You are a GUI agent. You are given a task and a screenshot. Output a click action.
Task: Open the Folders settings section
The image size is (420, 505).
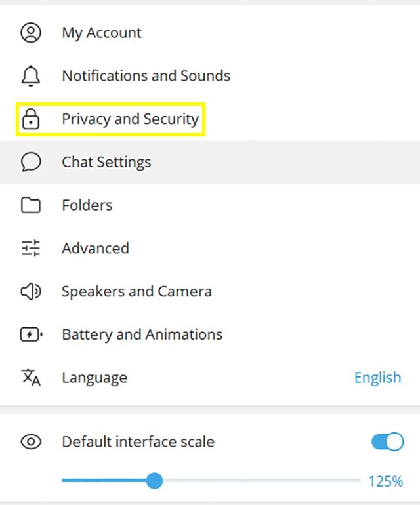(87, 205)
